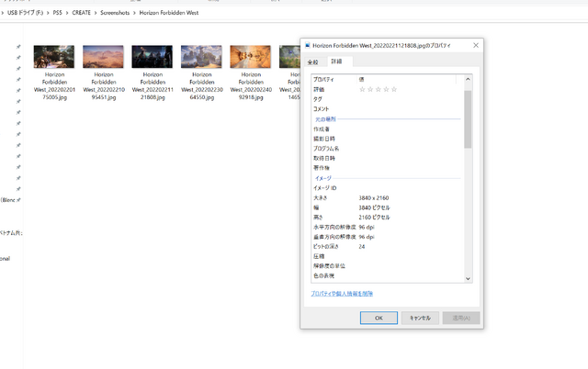Go to USB ドライブ (F:) in breadcrumb
The width and height of the screenshot is (588, 369).
25,13
